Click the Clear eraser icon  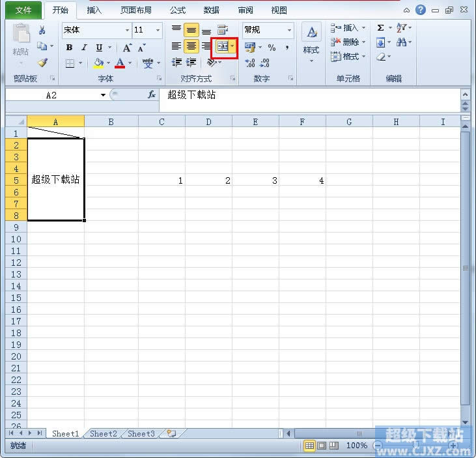click(381, 57)
